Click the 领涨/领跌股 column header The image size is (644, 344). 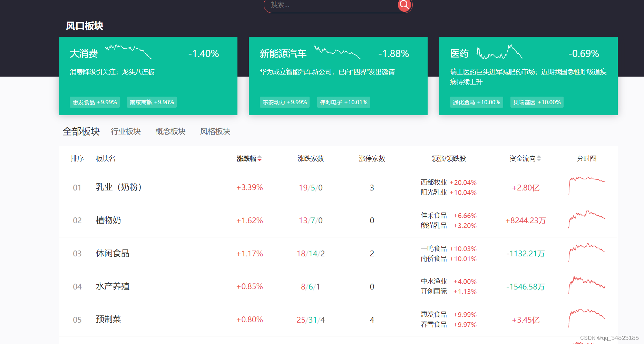click(x=449, y=158)
